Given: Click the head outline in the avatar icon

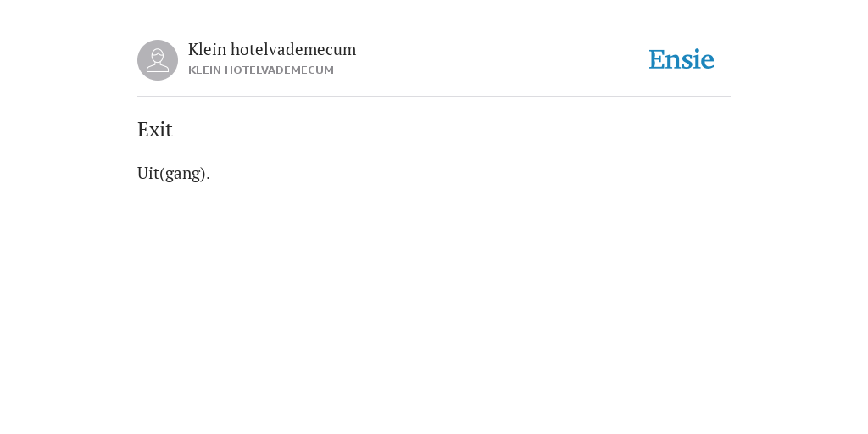Looking at the screenshot, I should (158, 55).
